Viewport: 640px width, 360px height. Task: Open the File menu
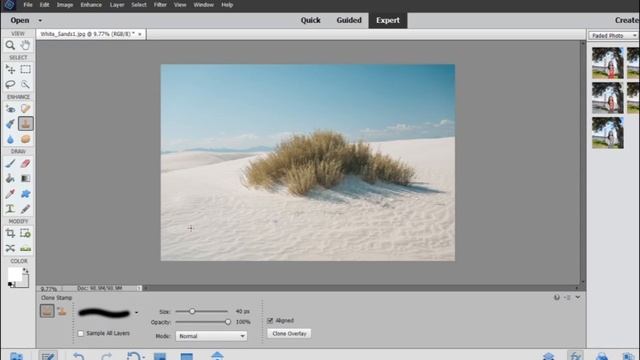28,5
